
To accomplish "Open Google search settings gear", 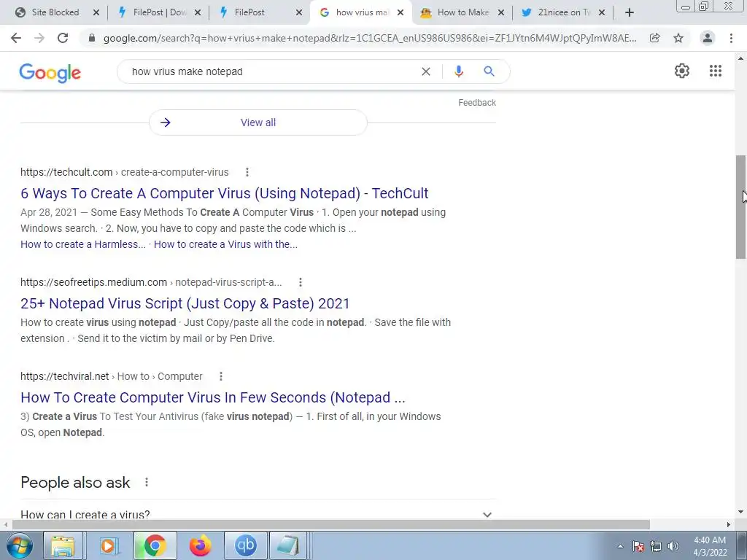I will tap(682, 71).
